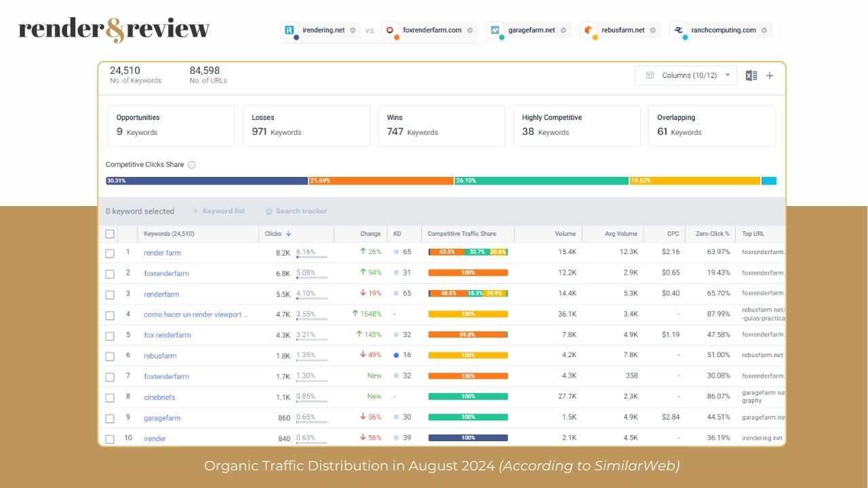Open the Opportunities 9 Keywords card

click(x=171, y=125)
